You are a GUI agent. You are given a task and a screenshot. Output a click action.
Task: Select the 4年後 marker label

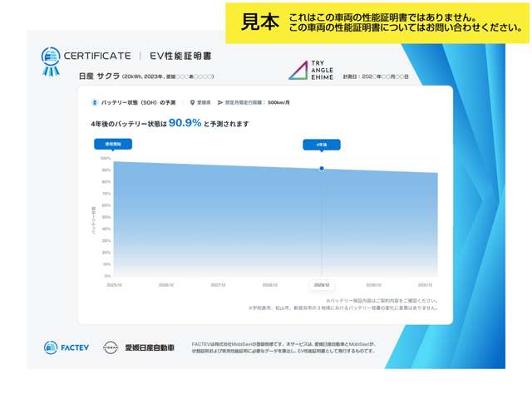(x=321, y=145)
